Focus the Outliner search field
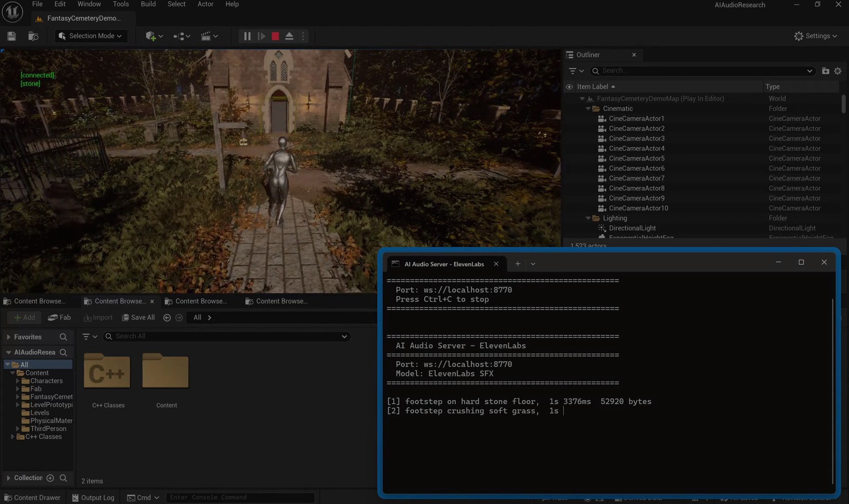Image resolution: width=849 pixels, height=504 pixels. click(x=703, y=71)
